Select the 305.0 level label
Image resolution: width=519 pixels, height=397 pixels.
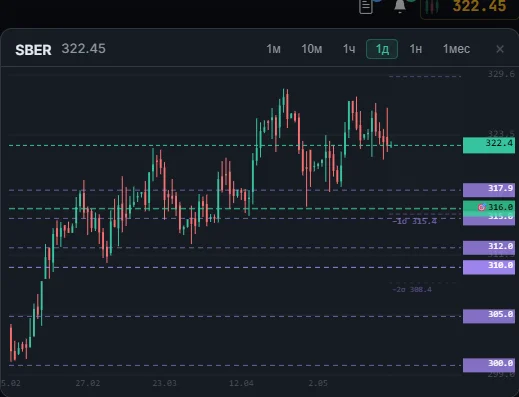tap(489, 315)
